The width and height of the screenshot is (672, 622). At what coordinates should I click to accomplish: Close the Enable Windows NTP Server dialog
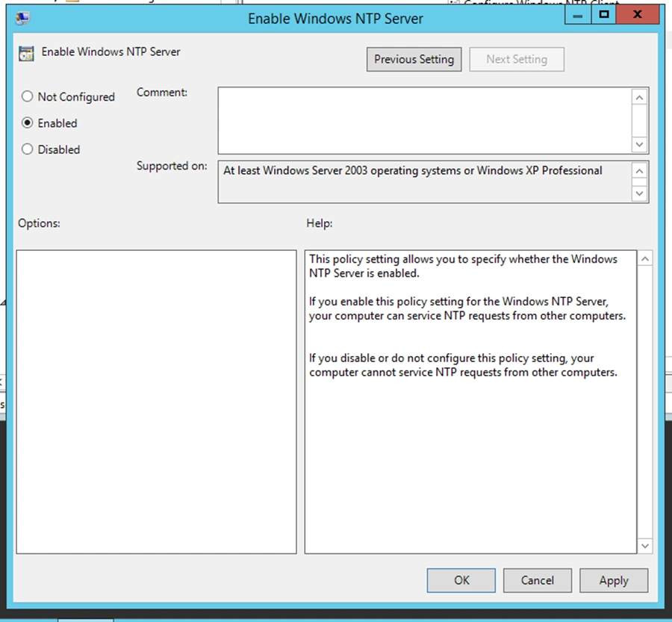tap(638, 16)
